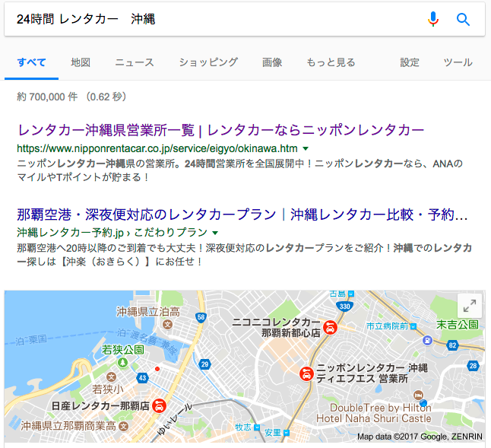This screenshot has width=491, height=448.
Task: Open the ニッポンレンタカー沖縄県営業所一覧 result link
Action: [x=220, y=130]
